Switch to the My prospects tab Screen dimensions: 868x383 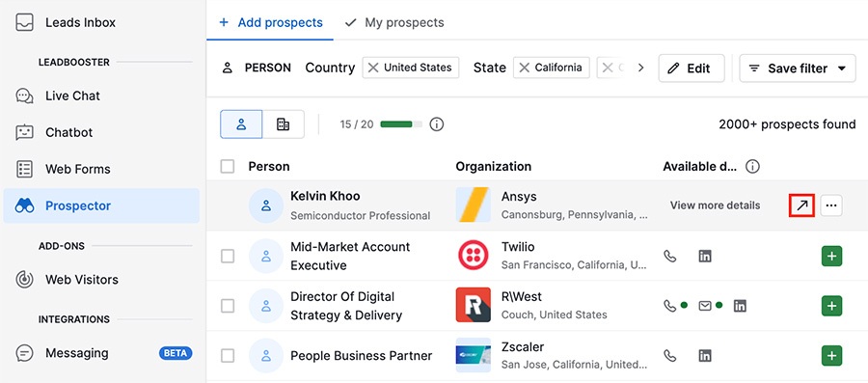coord(394,23)
